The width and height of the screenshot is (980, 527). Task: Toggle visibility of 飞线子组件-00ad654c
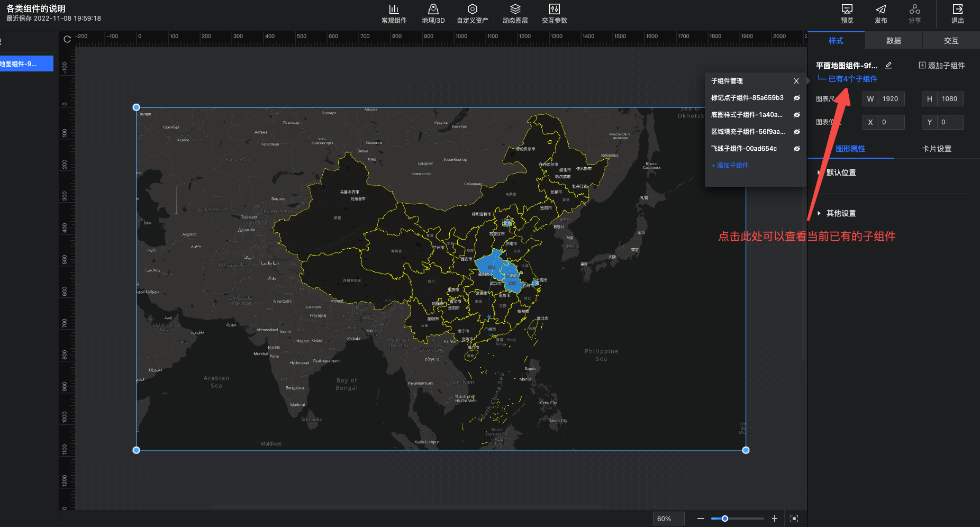point(796,149)
